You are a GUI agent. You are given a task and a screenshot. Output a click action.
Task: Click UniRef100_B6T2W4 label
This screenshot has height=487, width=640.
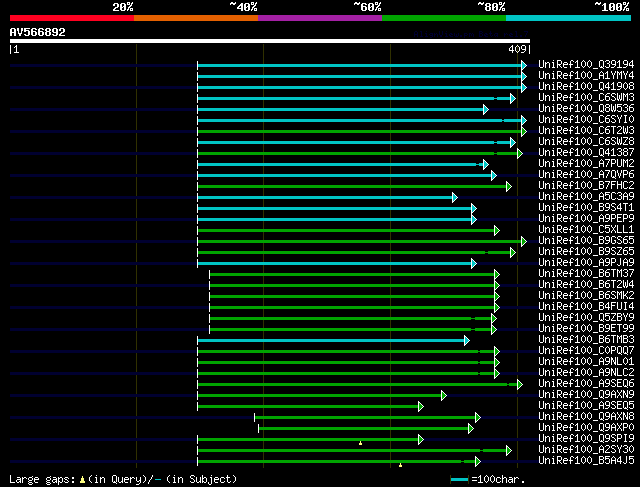coord(586,285)
